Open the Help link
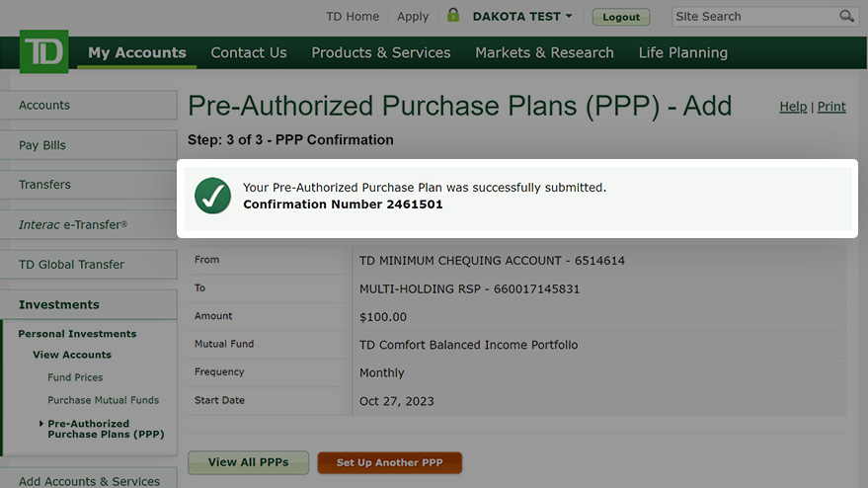Viewport: 868px width, 488px height. click(793, 107)
